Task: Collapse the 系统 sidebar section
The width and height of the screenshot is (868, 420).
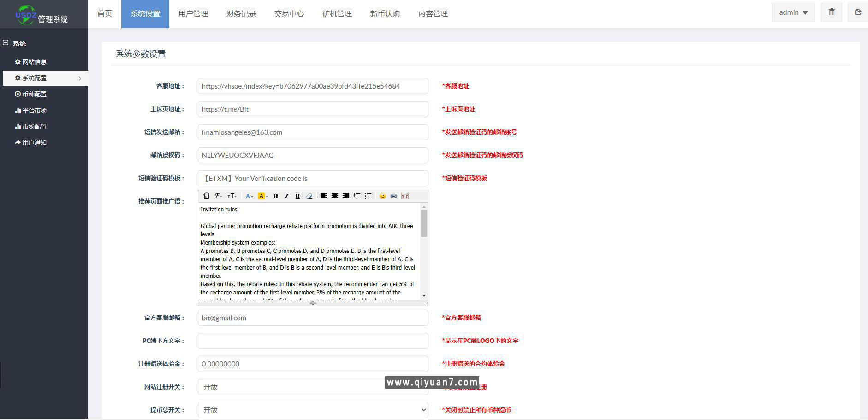Action: coord(6,43)
